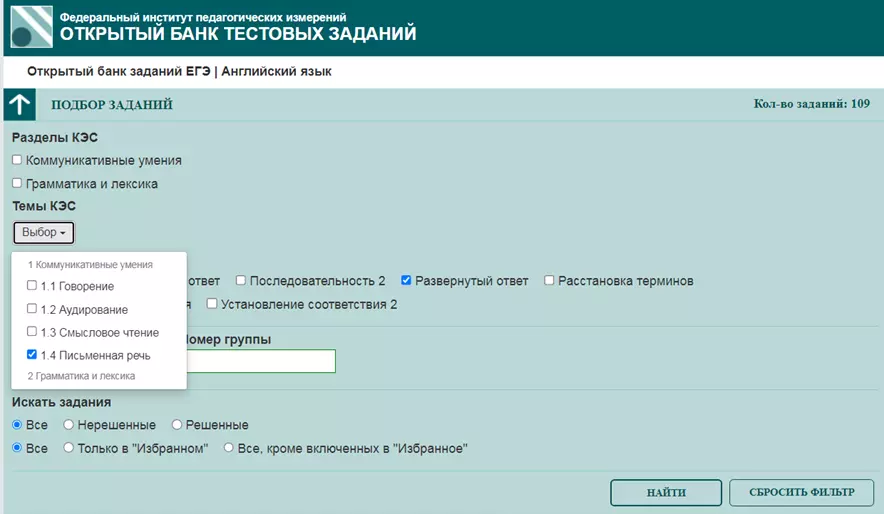This screenshot has height=514, width=884.
Task: Check the Грамматика и лексика checkbox
Action: pos(17,184)
